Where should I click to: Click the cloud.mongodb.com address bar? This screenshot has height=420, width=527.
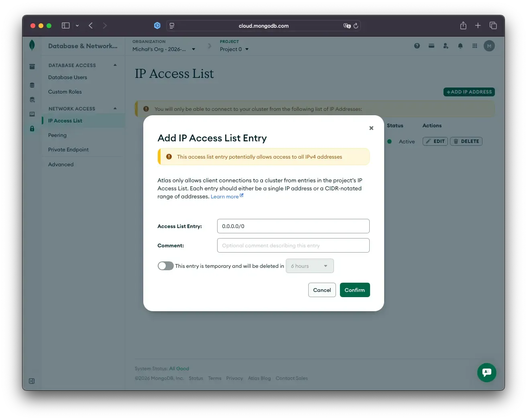pos(264,26)
